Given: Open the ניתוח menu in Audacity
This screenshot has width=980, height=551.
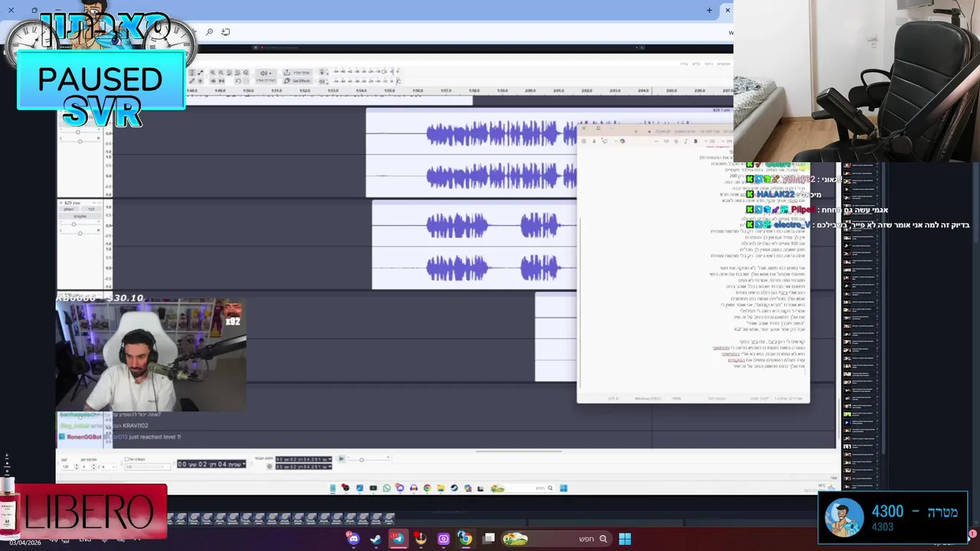Looking at the screenshot, I should [x=709, y=64].
